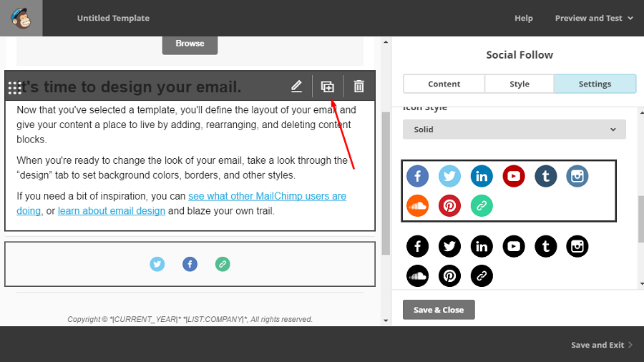Select colored Tumblr icon style
Viewport: 644px width, 362px height.
tap(545, 176)
